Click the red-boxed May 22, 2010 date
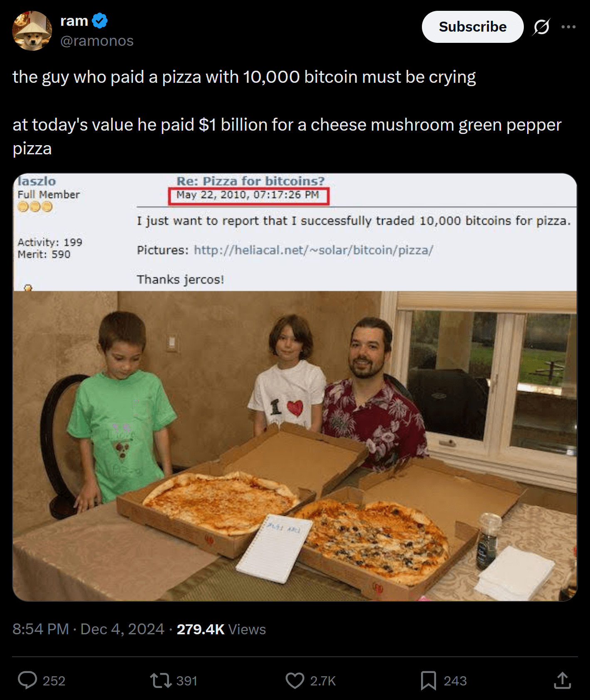This screenshot has width=590, height=700. pos(248,195)
